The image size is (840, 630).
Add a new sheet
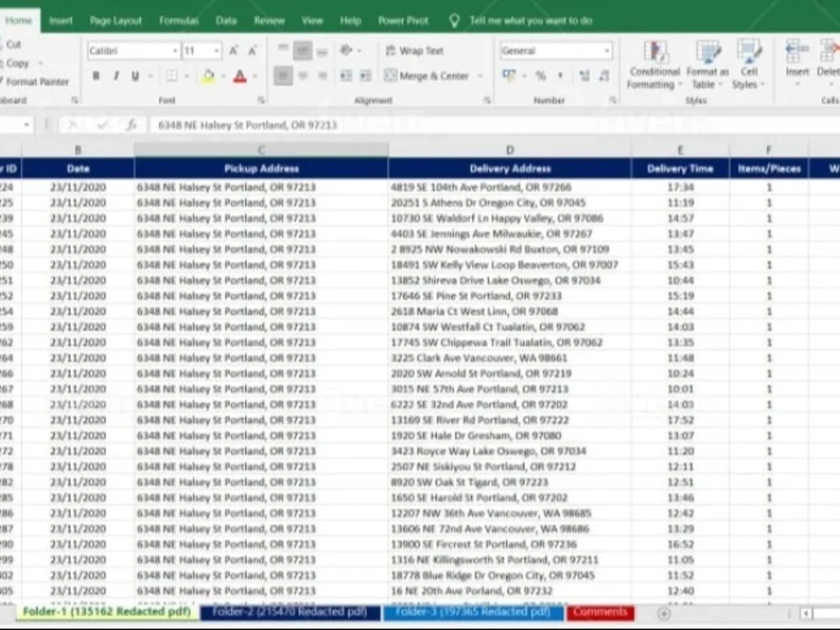click(x=664, y=614)
